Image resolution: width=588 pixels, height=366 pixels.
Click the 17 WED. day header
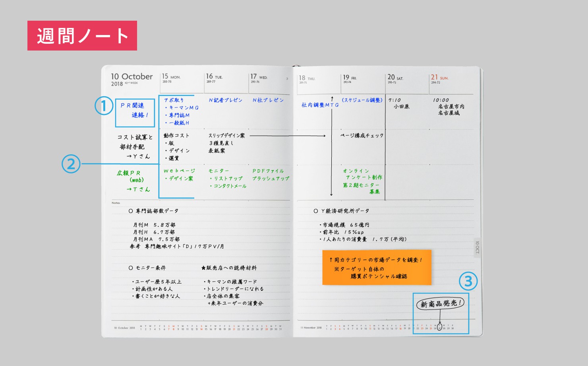259,78
